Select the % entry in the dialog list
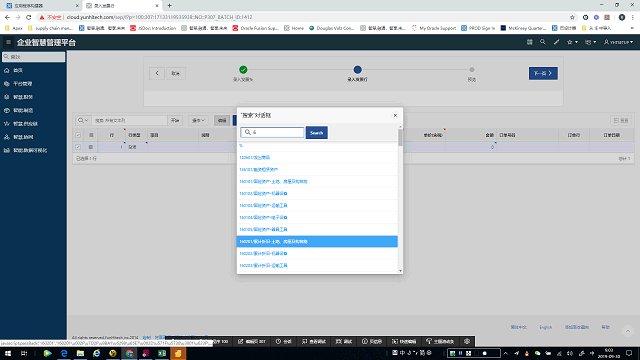 (x=317, y=146)
